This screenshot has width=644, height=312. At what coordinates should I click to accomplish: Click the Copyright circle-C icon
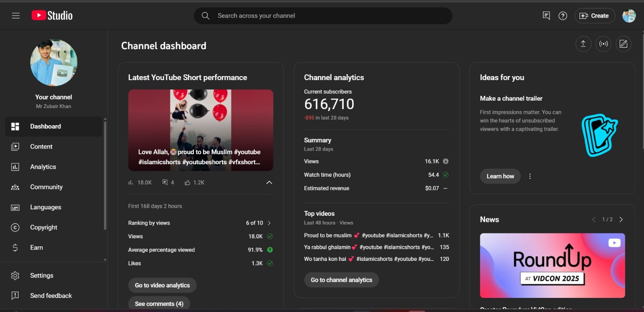(x=15, y=227)
